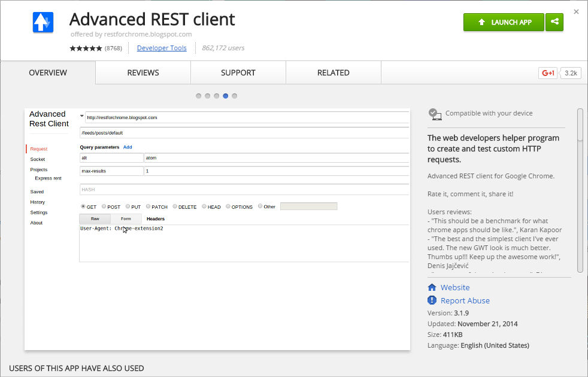588x377 pixels.
Task: Switch to the Related tab
Action: pyautogui.click(x=334, y=72)
